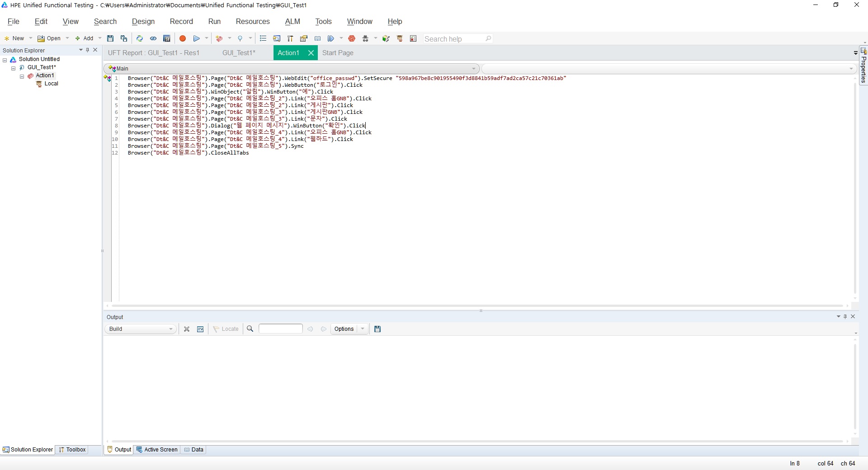Screen dimensions: 868x470
Task: Open the Main function dropdown
Action: tap(292, 69)
